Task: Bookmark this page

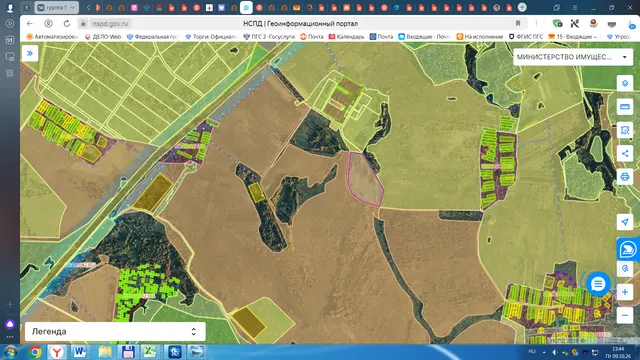Action: click(x=518, y=24)
